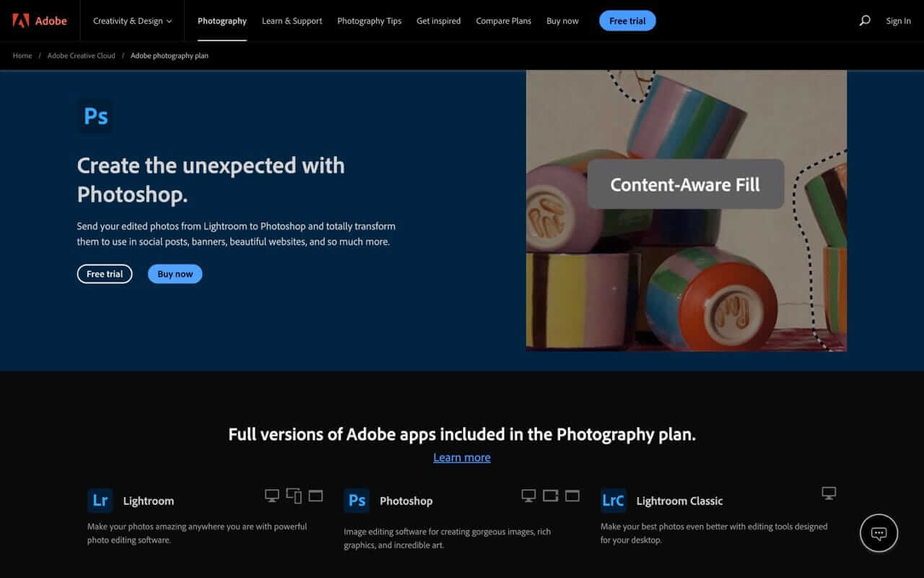Viewport: 924px width, 578px height.
Task: Click Buy now in the navigation bar
Action: 562,21
